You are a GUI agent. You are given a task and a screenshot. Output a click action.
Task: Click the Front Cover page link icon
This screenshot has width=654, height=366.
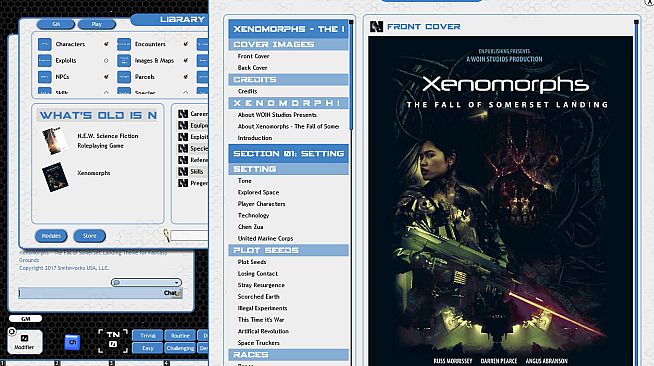[376, 27]
